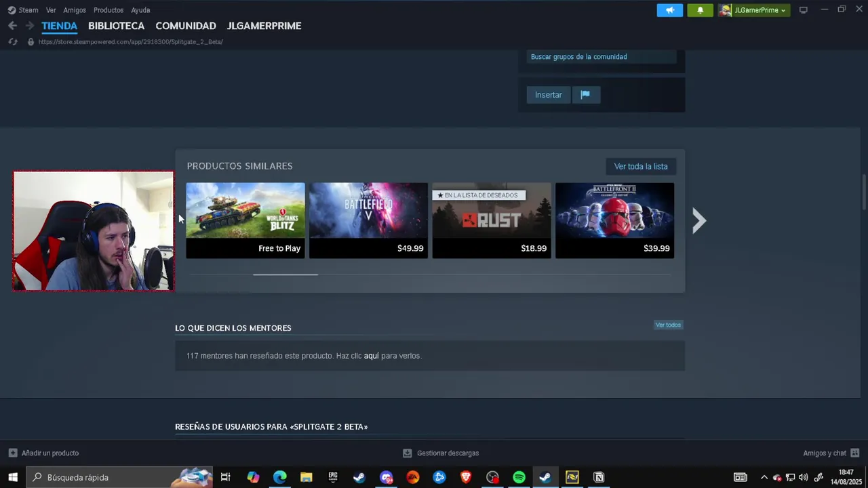Switch to the COMUNIDAD tab
Screen dimensions: 868x488
[x=186, y=26]
